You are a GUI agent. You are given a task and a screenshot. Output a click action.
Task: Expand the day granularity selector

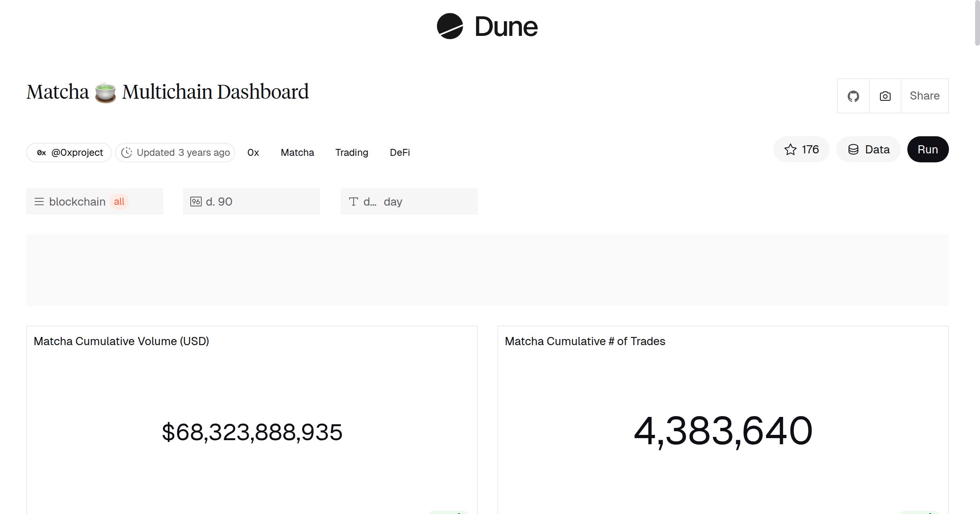[x=408, y=201]
